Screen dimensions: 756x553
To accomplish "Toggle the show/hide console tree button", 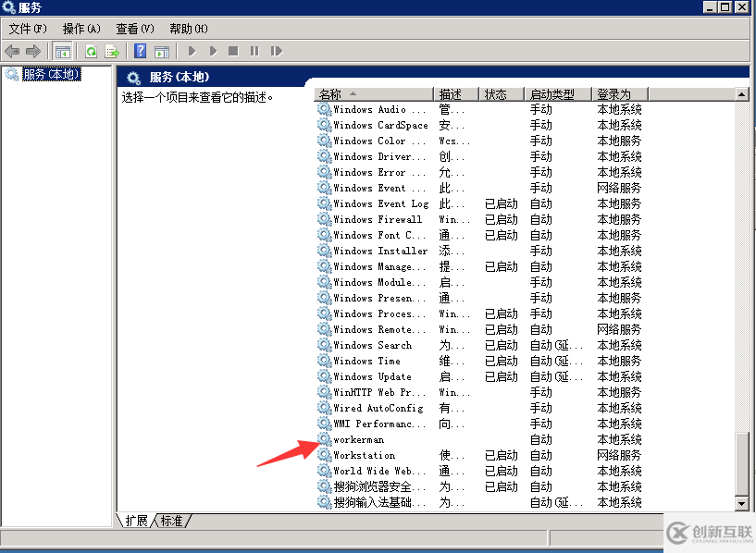I will [x=63, y=51].
